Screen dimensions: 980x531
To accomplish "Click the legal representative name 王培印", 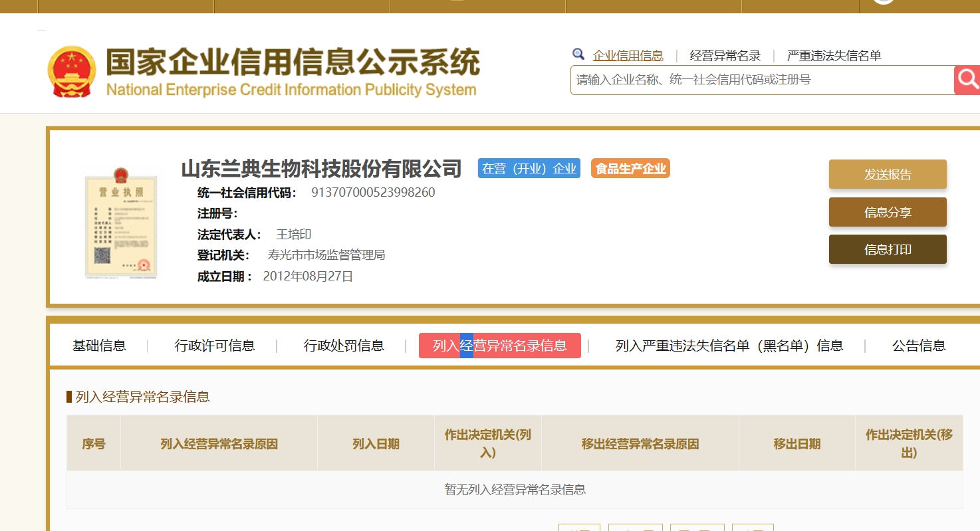I will [294, 235].
